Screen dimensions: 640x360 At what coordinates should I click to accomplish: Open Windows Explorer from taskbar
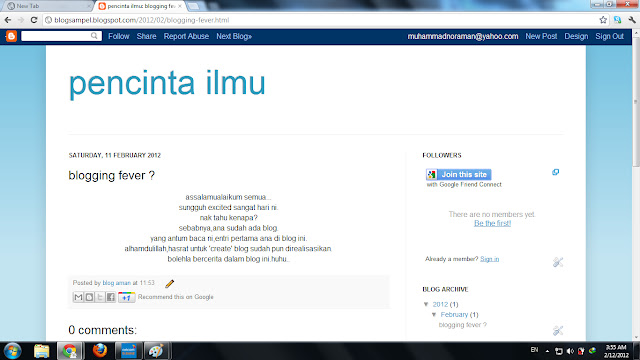tap(41, 351)
